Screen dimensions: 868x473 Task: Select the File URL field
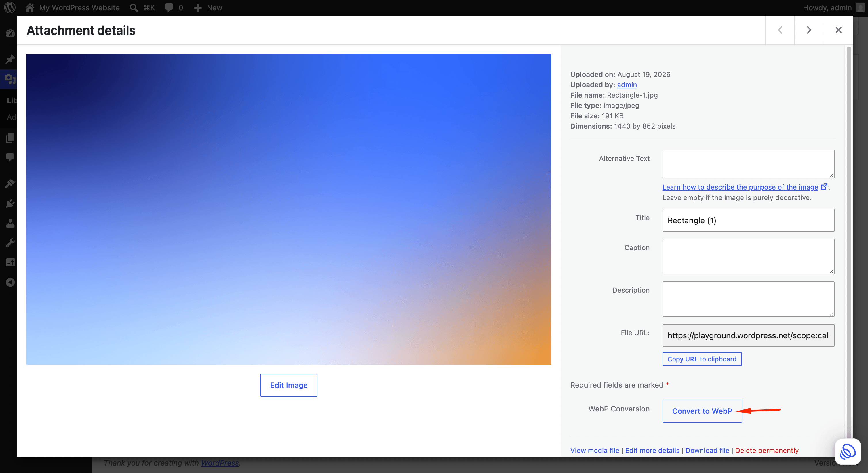point(748,335)
